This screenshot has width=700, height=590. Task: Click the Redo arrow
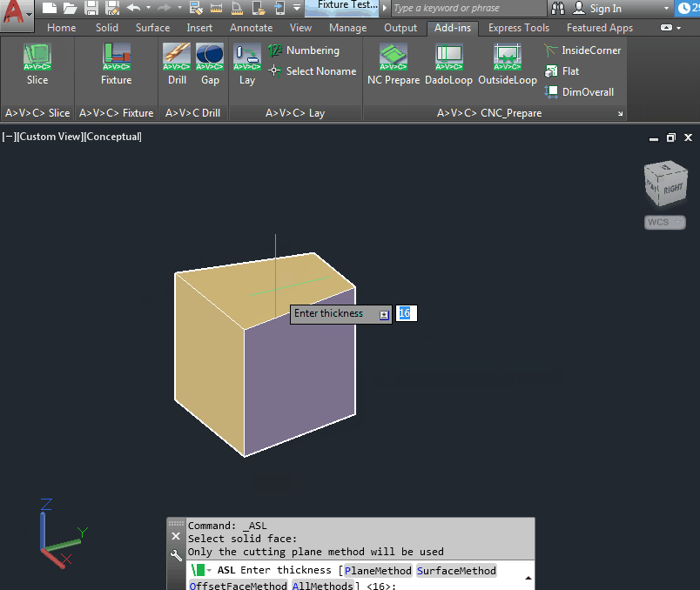click(x=164, y=8)
